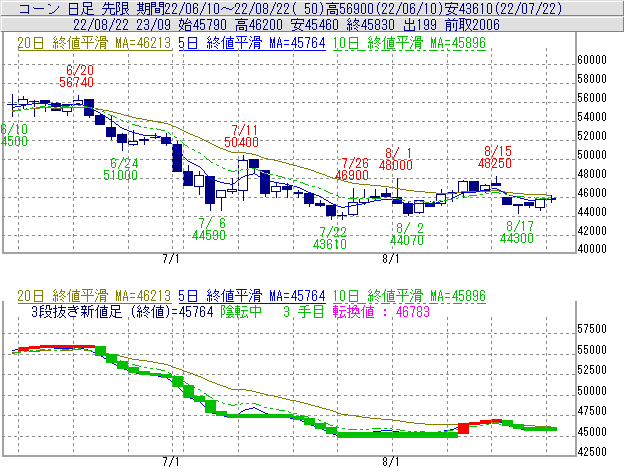Click the 出199 volume value
The image size is (624, 475).
coord(420,25)
